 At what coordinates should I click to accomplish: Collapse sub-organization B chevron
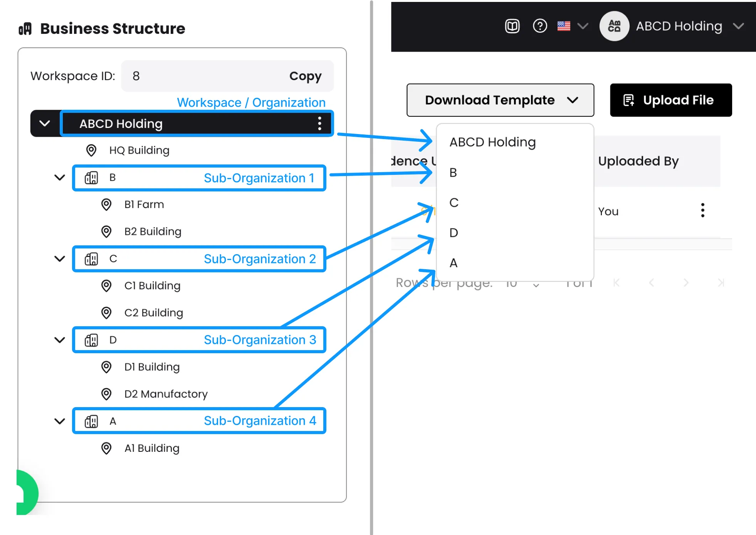[60, 178]
